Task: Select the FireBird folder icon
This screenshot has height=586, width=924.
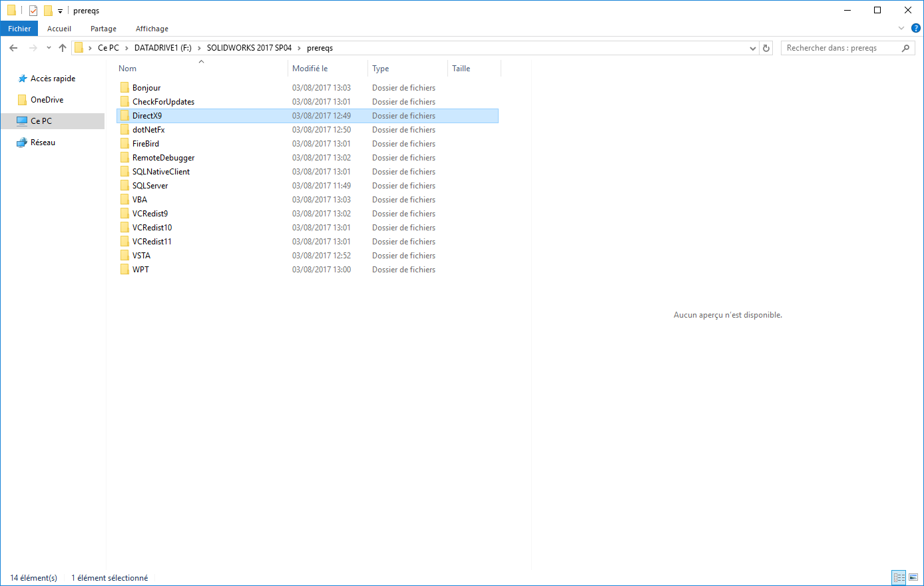Action: coord(124,144)
